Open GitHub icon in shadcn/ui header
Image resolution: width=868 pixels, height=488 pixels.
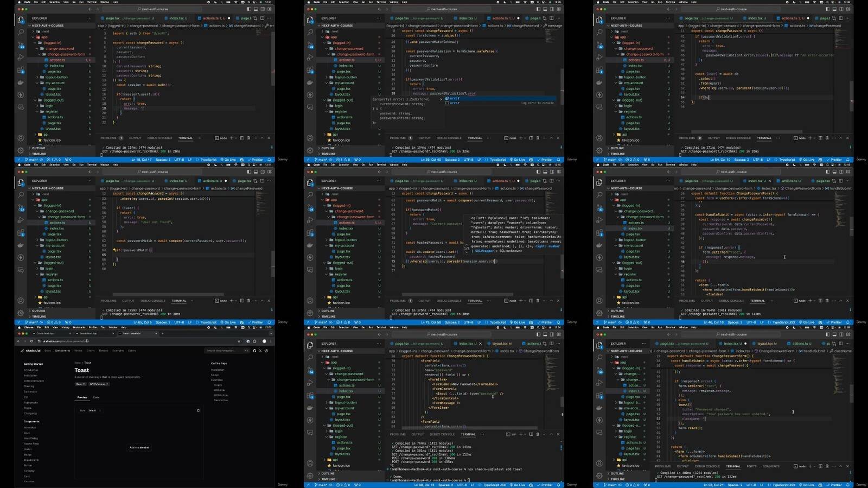point(254,351)
